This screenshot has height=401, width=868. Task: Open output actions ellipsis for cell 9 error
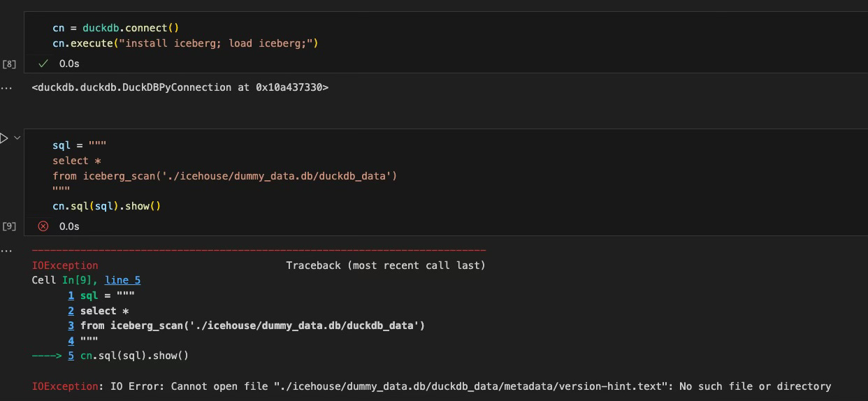click(6, 250)
